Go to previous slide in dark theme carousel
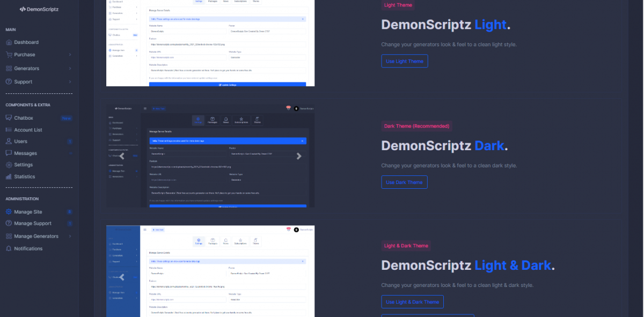This screenshot has height=317, width=644. click(x=122, y=156)
